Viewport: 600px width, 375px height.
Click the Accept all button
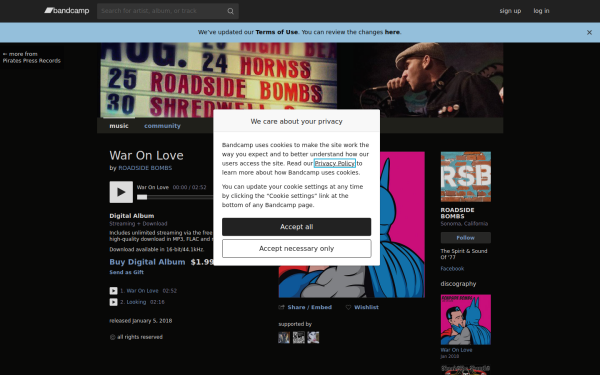click(297, 227)
